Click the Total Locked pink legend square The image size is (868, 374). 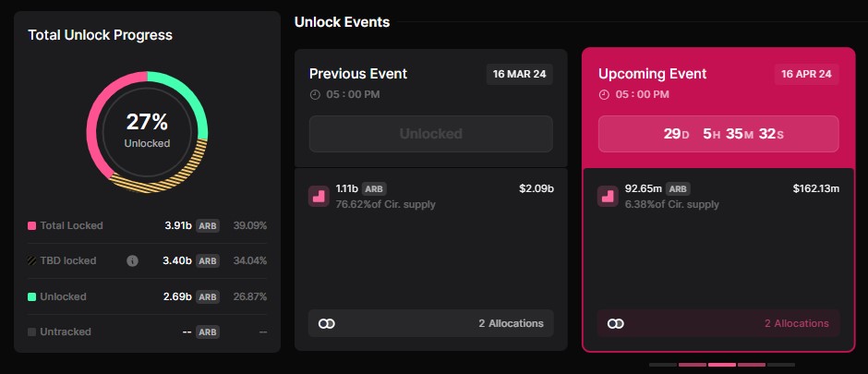(x=32, y=225)
